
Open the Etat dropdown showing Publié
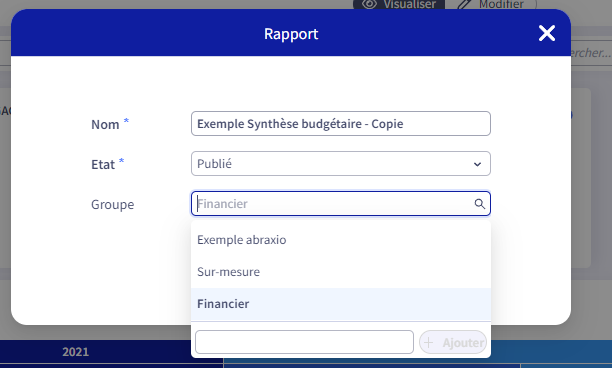click(x=341, y=164)
